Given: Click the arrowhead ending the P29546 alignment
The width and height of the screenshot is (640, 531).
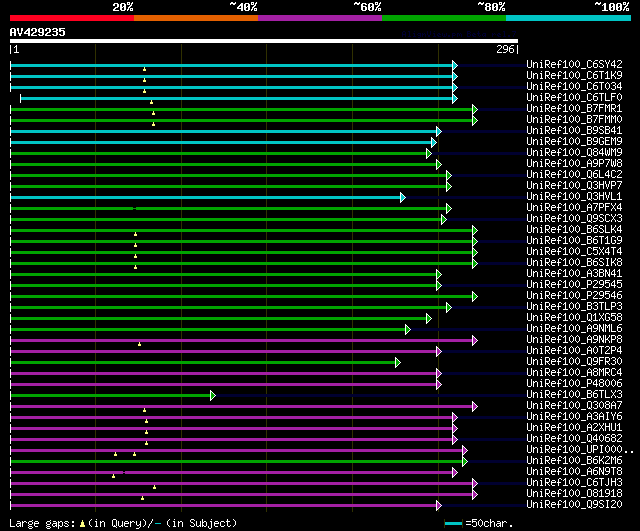Looking at the screenshot, I should 474,296.
